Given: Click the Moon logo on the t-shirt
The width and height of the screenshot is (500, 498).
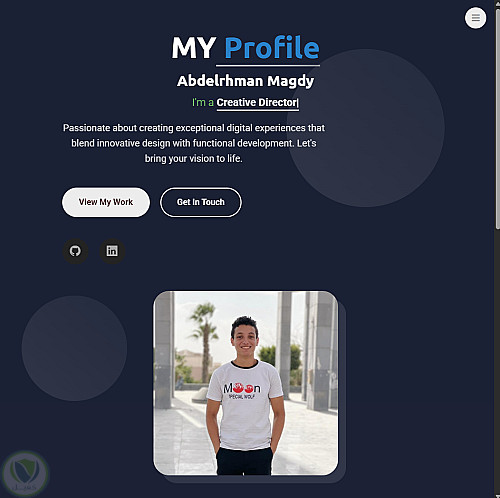Looking at the screenshot, I should pyautogui.click(x=242, y=389).
